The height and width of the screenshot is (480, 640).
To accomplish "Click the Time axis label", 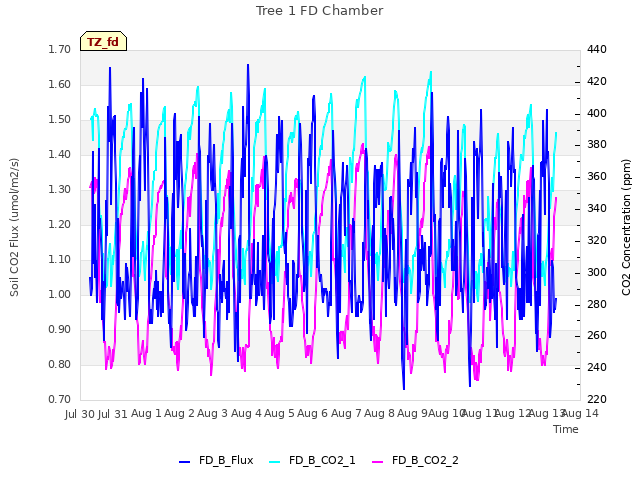I will point(566,429).
